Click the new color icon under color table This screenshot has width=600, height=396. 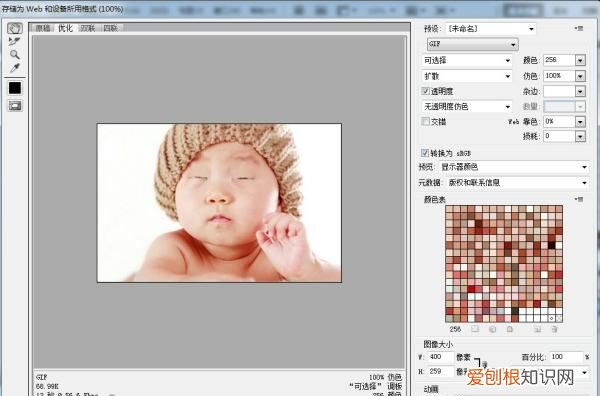(x=538, y=329)
